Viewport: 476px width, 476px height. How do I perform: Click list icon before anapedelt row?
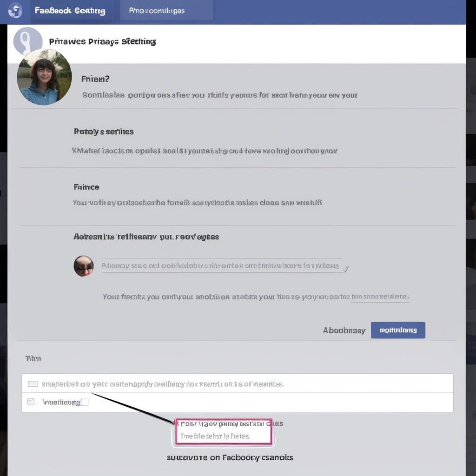pyautogui.click(x=33, y=384)
